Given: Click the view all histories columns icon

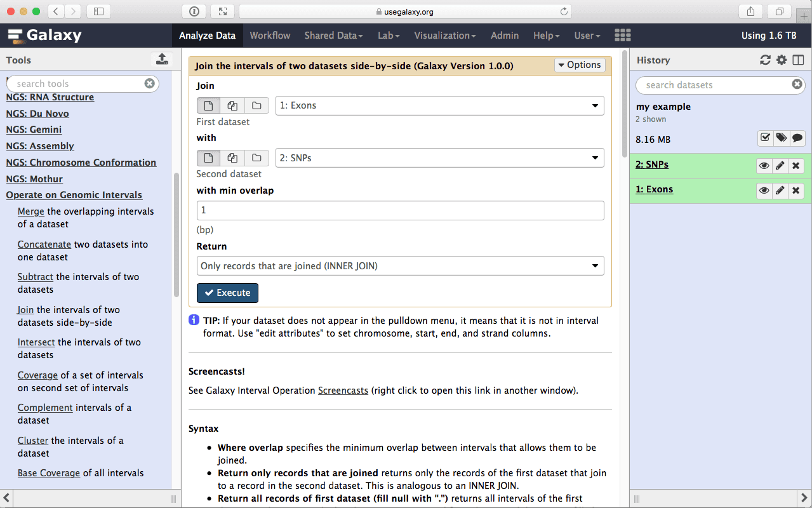Looking at the screenshot, I should tap(798, 60).
